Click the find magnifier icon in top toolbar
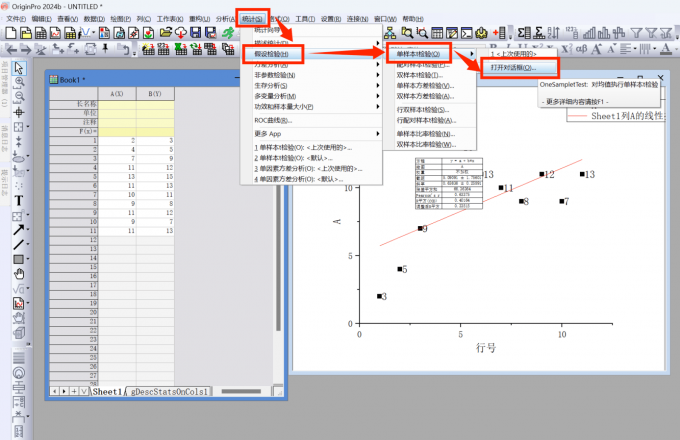Image resolution: width=680 pixels, height=440 pixels. pyautogui.click(x=407, y=33)
